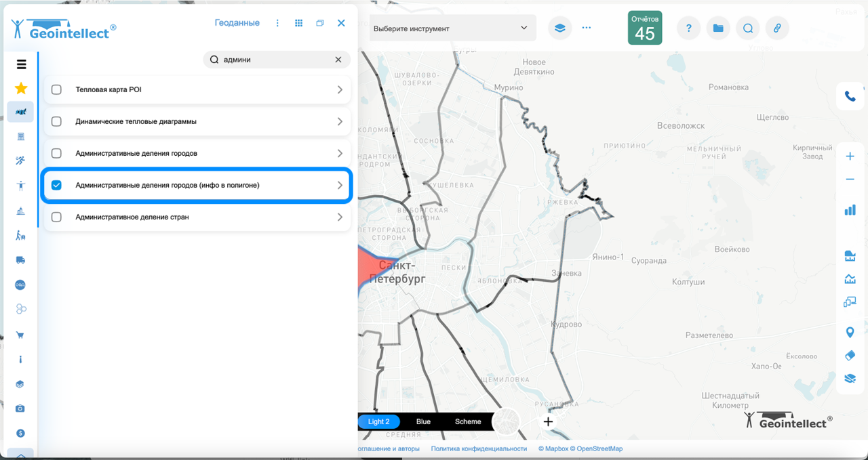The image size is (868, 460).
Task: Click the search field containing админи
Action: 275,60
